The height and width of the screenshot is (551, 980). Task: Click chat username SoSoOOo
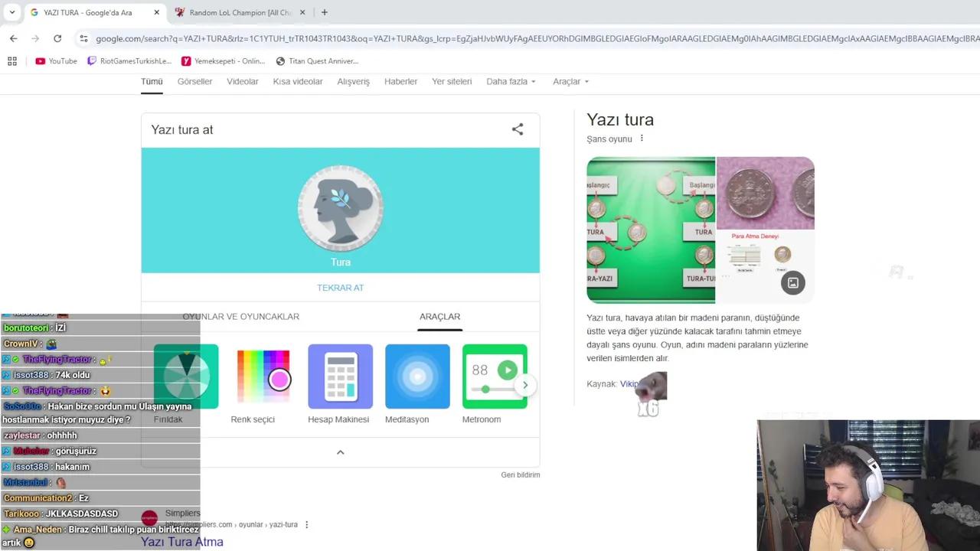coord(22,406)
